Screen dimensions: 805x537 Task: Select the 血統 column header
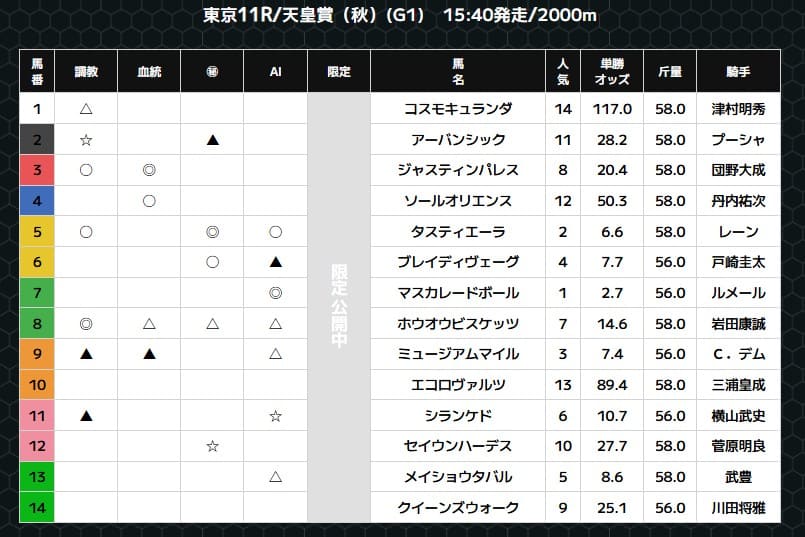coord(149,71)
